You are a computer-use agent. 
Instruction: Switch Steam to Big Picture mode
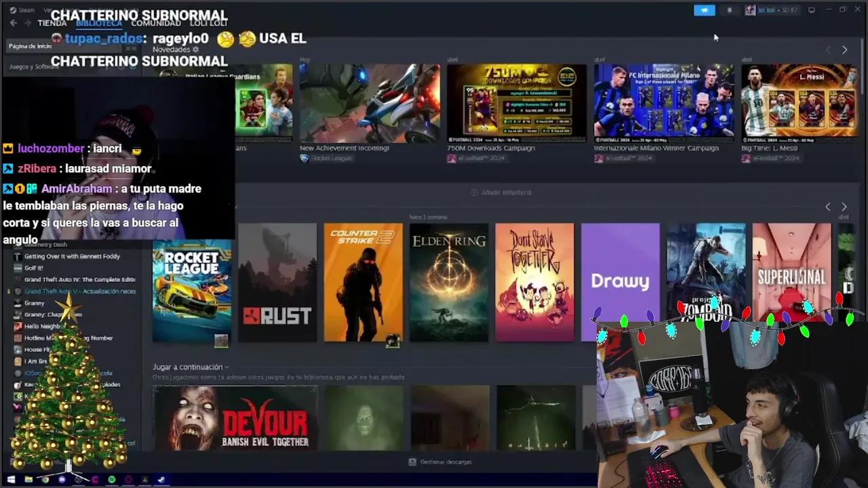(x=811, y=10)
